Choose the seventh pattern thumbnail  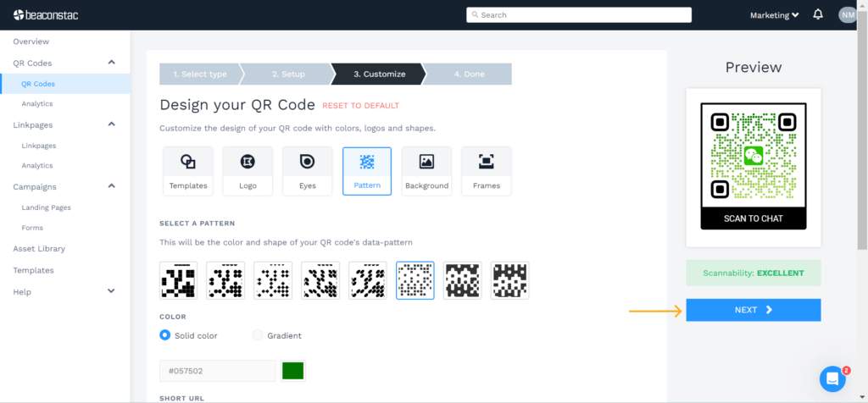(x=462, y=280)
